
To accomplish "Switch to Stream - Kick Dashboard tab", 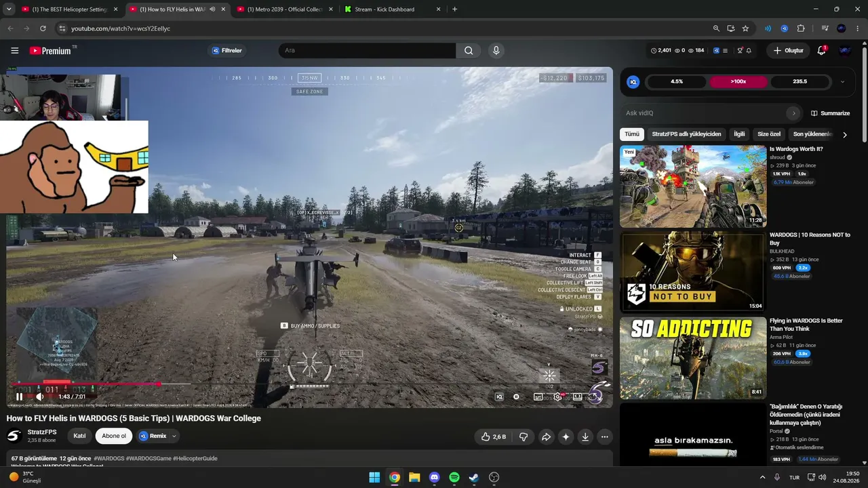I will click(393, 9).
